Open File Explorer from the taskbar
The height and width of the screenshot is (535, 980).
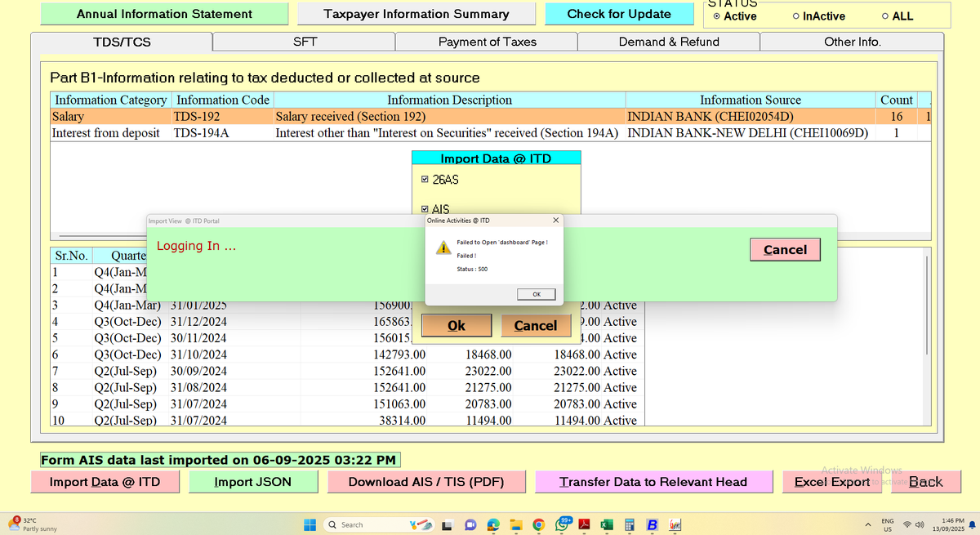[x=516, y=524]
